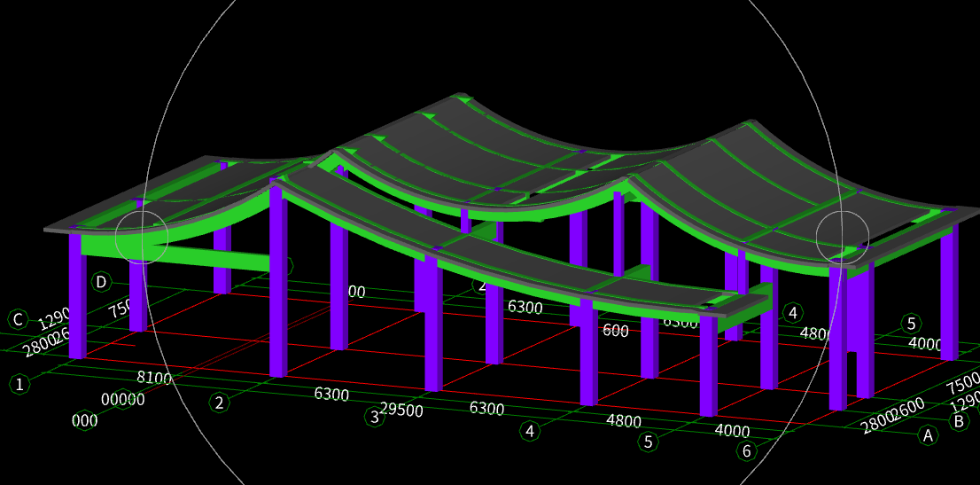Image resolution: width=980 pixels, height=485 pixels.
Task: Select grid axis bubble 2
Action: (220, 403)
